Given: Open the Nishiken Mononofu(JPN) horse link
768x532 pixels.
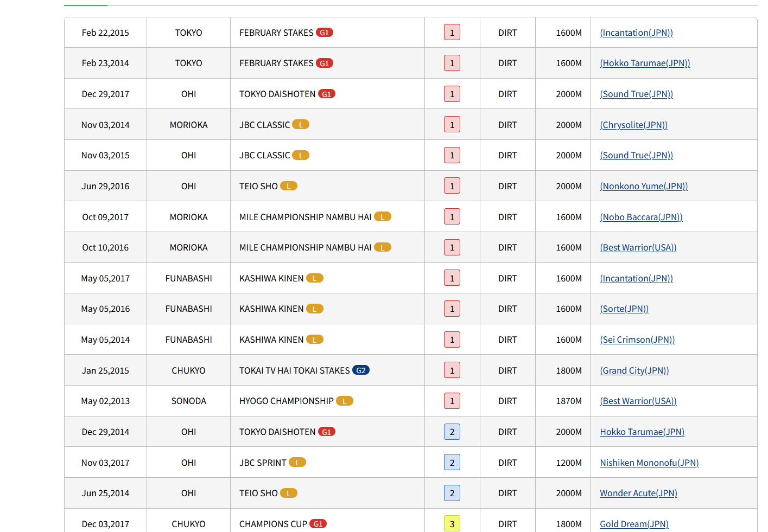Looking at the screenshot, I should tap(649, 463).
